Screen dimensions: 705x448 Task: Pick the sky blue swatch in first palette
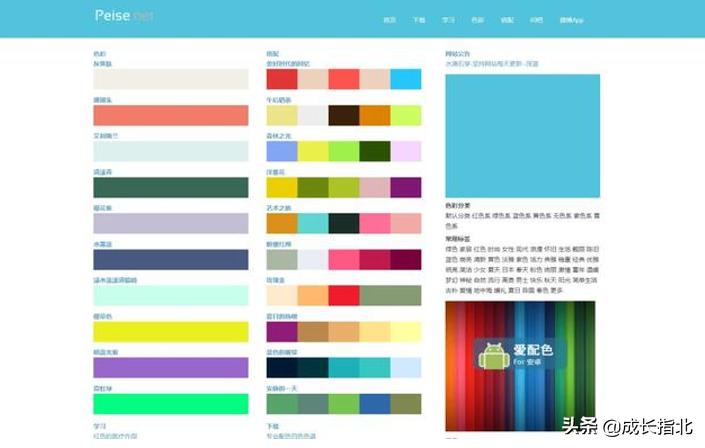[406, 79]
